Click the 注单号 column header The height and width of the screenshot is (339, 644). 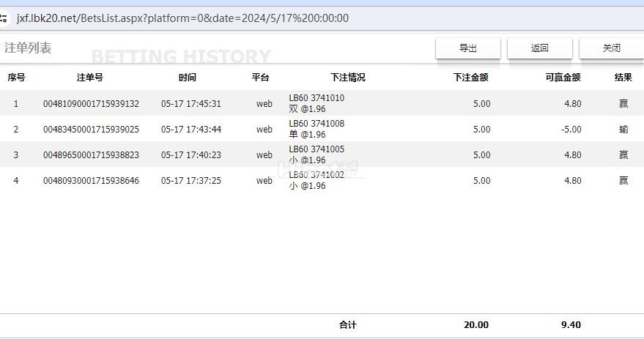coord(90,77)
